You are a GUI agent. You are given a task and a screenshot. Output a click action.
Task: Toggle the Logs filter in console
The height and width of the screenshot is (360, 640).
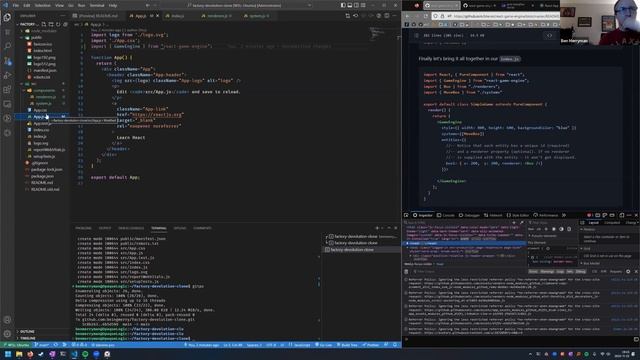(x=560, y=271)
